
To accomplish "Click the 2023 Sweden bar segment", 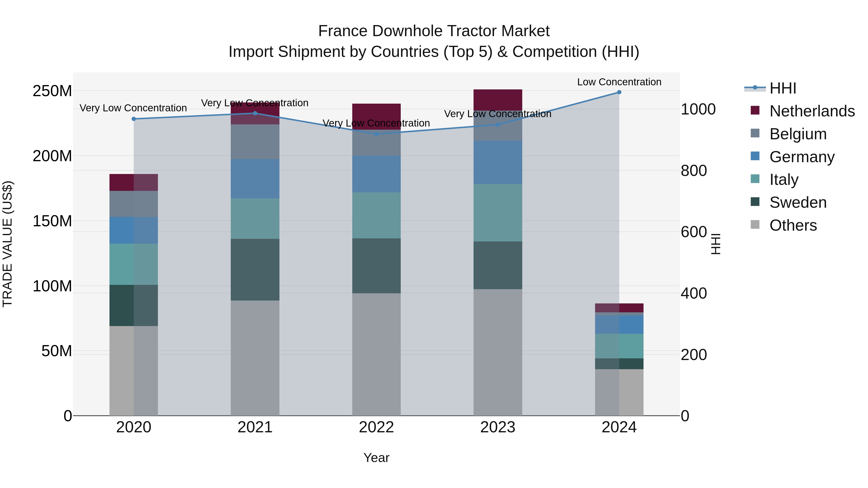I will [498, 265].
